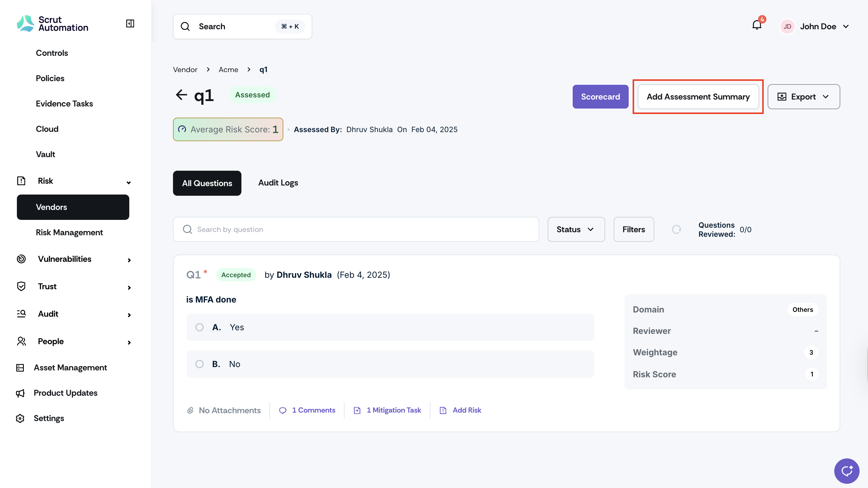Click the Settings gear icon in the sidebar
Image resolution: width=868 pixels, height=488 pixels.
click(x=20, y=418)
